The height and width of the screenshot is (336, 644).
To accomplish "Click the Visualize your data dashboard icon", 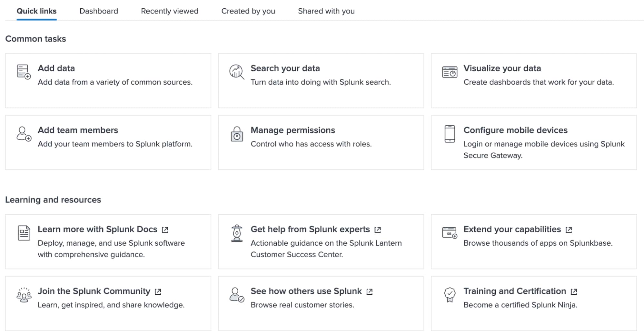I will coord(450,72).
